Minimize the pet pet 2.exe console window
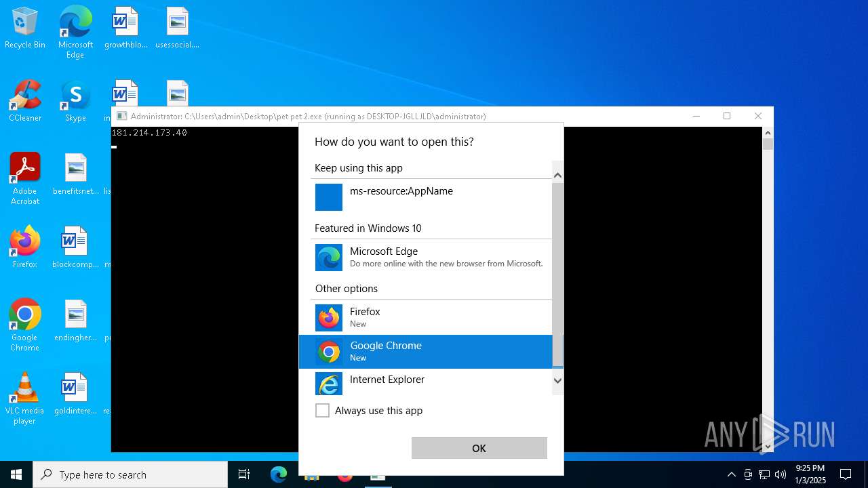Viewport: 868px width, 488px height. [696, 116]
